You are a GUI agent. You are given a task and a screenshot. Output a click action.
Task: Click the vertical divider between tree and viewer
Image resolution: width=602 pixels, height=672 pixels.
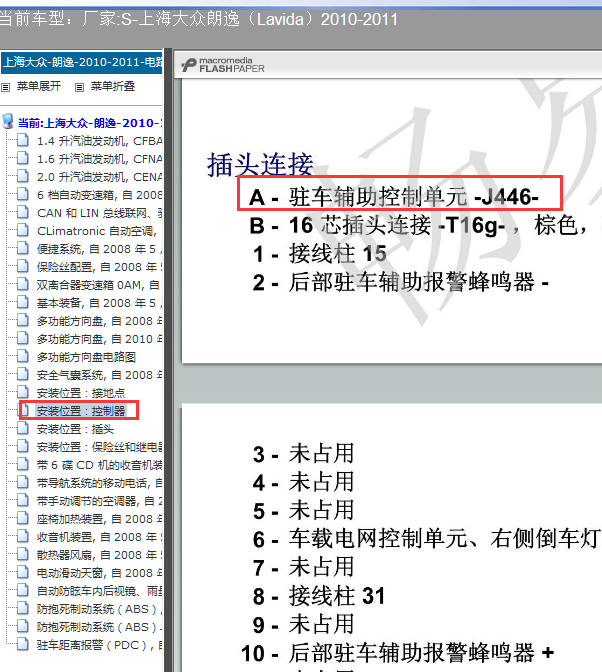168,360
